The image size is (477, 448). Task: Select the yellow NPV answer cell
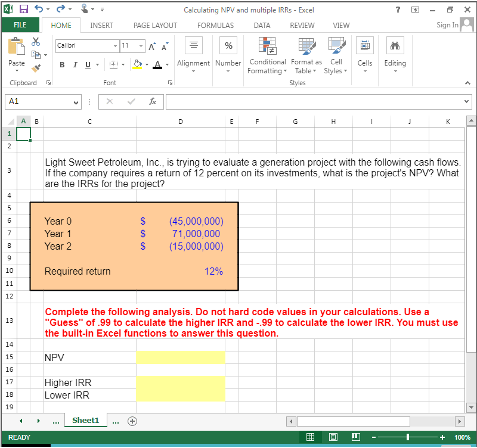180,357
